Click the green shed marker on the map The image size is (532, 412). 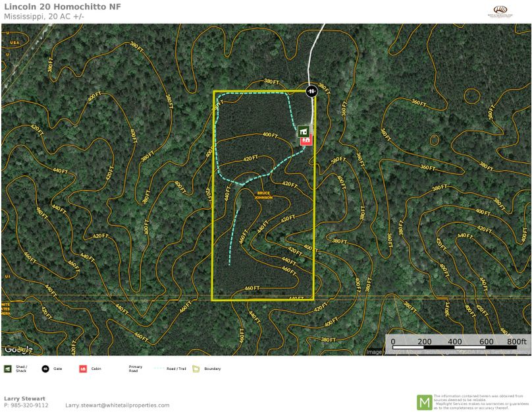[304, 132]
